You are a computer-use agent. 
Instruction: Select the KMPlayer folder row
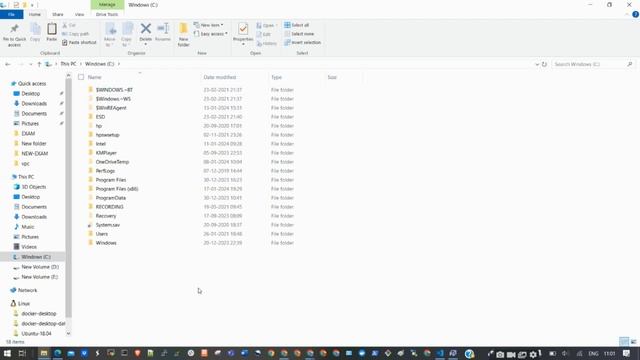pyautogui.click(x=106, y=153)
